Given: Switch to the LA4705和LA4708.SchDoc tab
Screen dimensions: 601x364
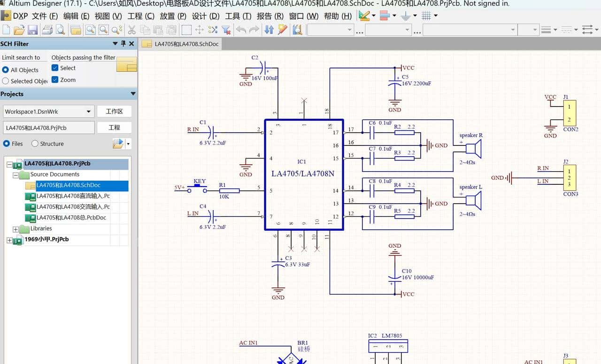Looking at the screenshot, I should 181,44.
